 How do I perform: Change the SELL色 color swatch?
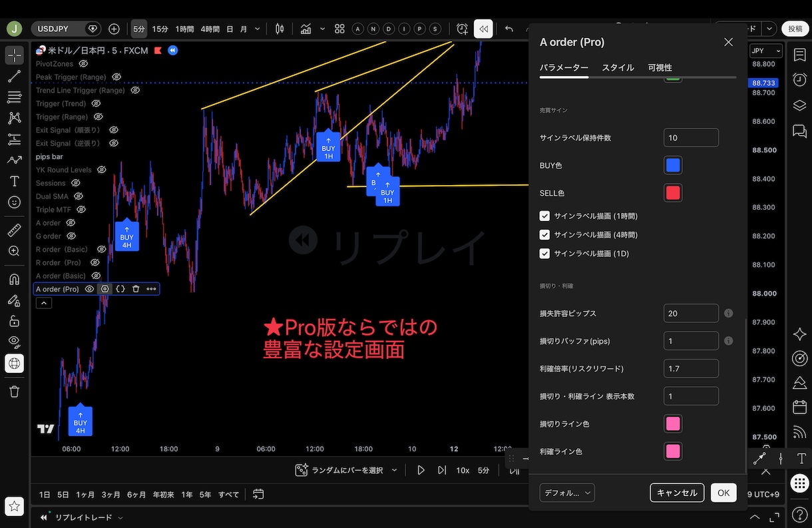pos(673,193)
